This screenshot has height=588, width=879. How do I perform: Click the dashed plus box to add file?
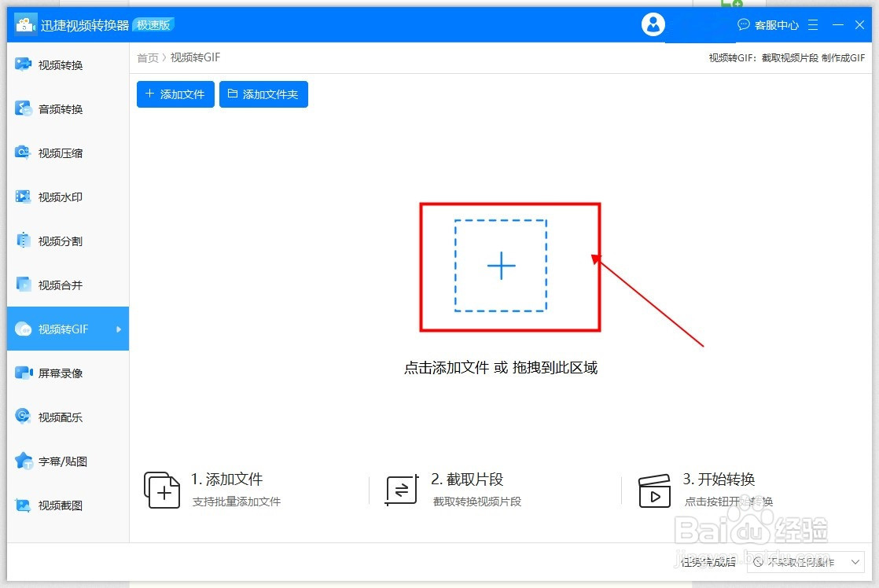pyautogui.click(x=501, y=266)
